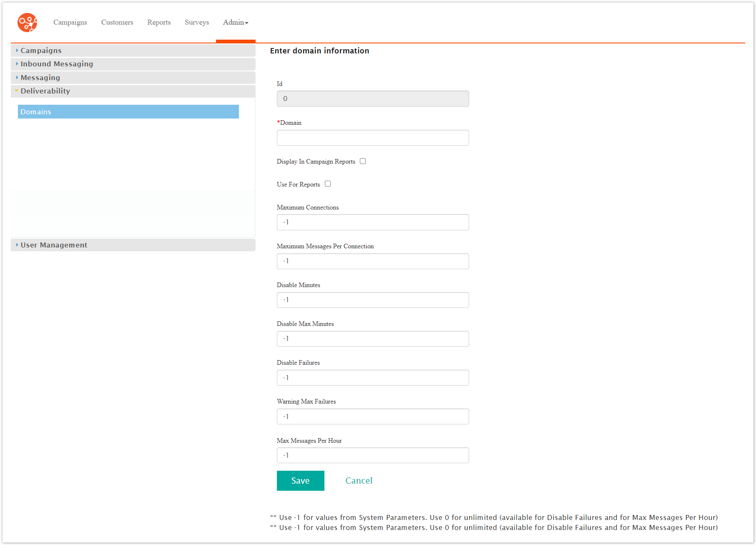756x545 pixels.
Task: Expand the Inbound Messaging section
Action: (x=57, y=64)
